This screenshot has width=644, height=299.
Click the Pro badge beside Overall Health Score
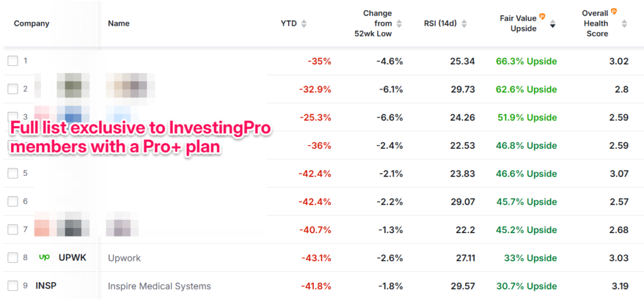[x=614, y=12]
